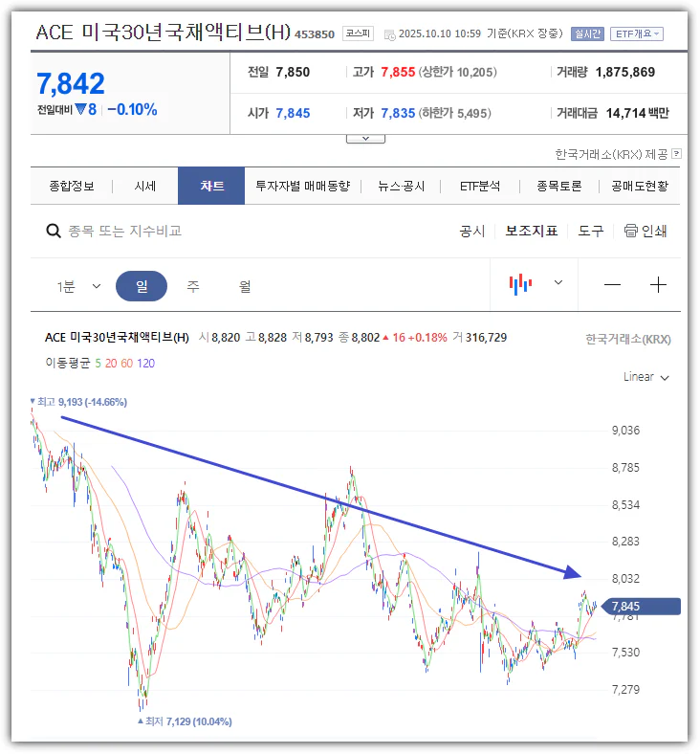Click the candlestick chart type icon
Viewport: 700px width, 754px height.
pos(520,284)
